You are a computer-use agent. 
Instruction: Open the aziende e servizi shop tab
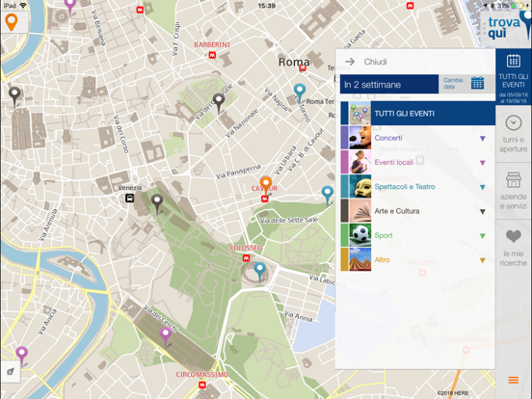tap(514, 191)
